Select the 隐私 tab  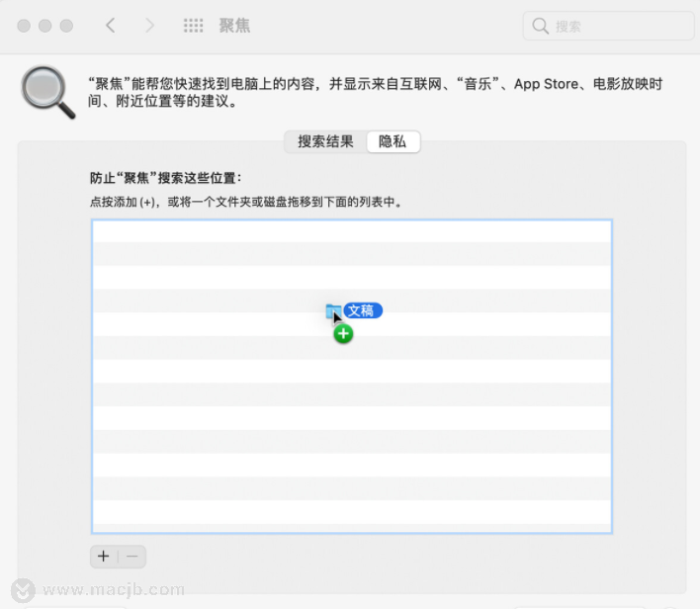393,141
